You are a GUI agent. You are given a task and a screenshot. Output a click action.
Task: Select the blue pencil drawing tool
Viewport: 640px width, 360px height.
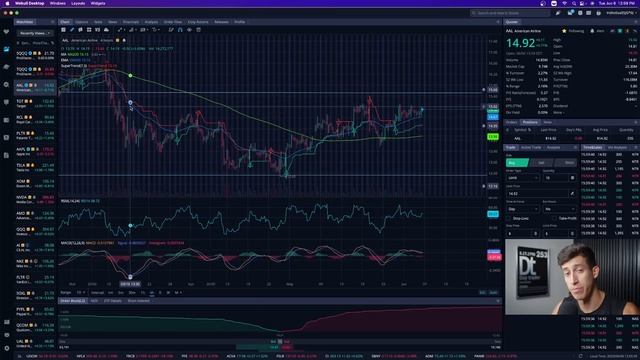(72, 30)
